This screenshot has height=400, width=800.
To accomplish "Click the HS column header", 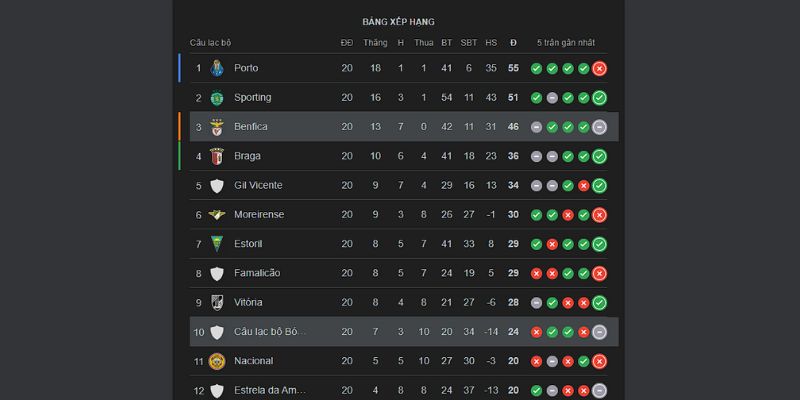I will (491, 43).
